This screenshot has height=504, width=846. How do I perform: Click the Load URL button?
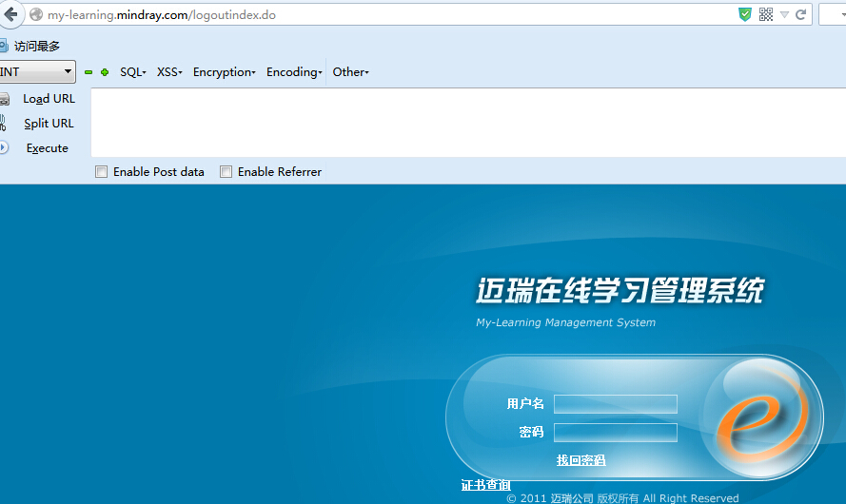coord(49,99)
